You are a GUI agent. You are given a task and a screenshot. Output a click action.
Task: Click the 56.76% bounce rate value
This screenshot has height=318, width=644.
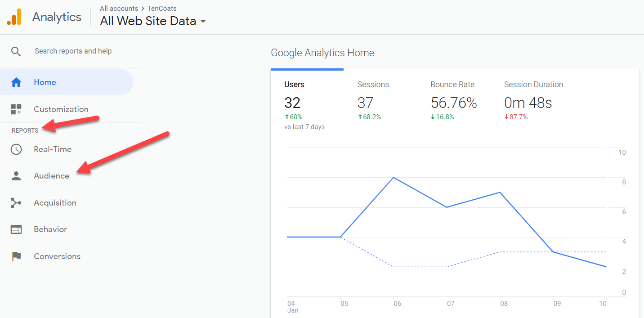453,103
